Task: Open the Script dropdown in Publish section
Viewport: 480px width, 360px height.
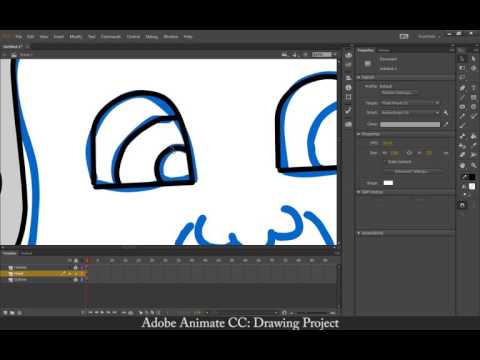Action: [410, 113]
